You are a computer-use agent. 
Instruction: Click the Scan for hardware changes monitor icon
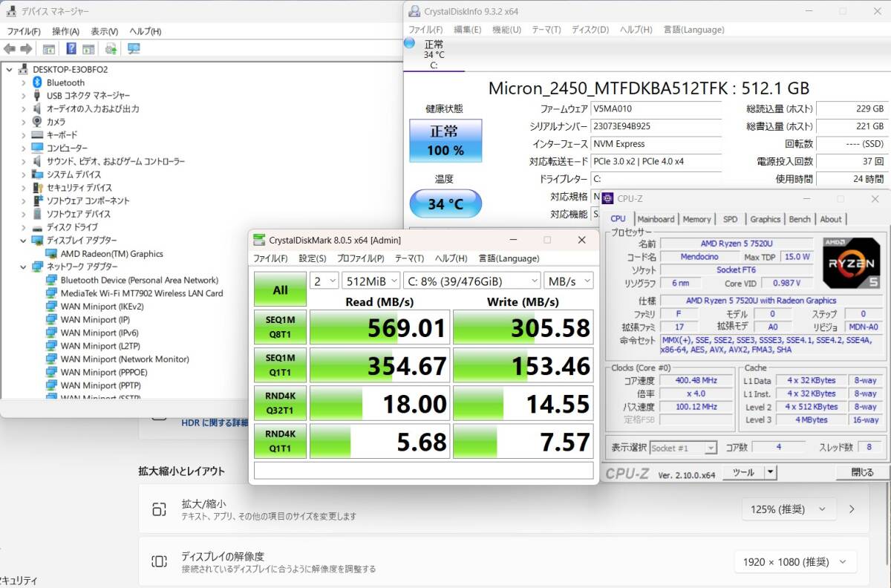[x=134, y=49]
